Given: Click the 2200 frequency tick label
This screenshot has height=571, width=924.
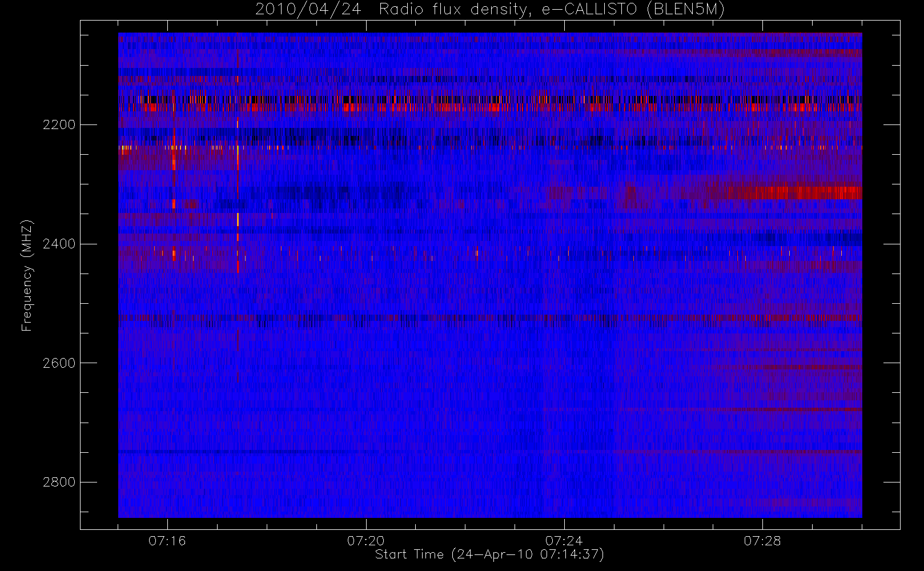Looking at the screenshot, I should [x=59, y=124].
